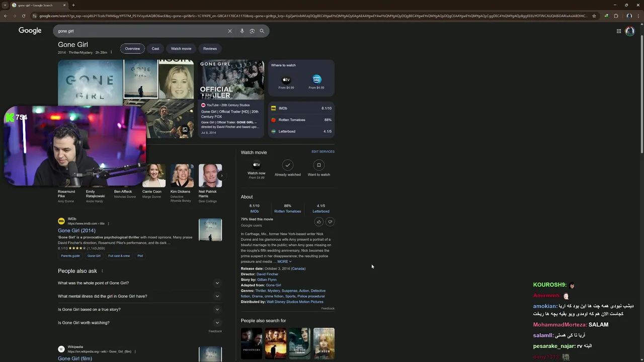
Task: Click the Plot chip under IMDb result
Action: [x=140, y=256]
